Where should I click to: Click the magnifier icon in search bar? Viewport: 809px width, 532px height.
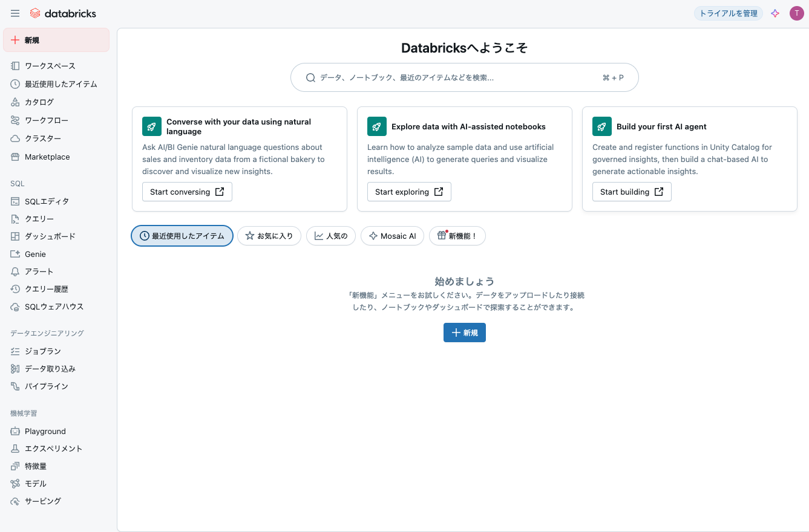coord(310,77)
